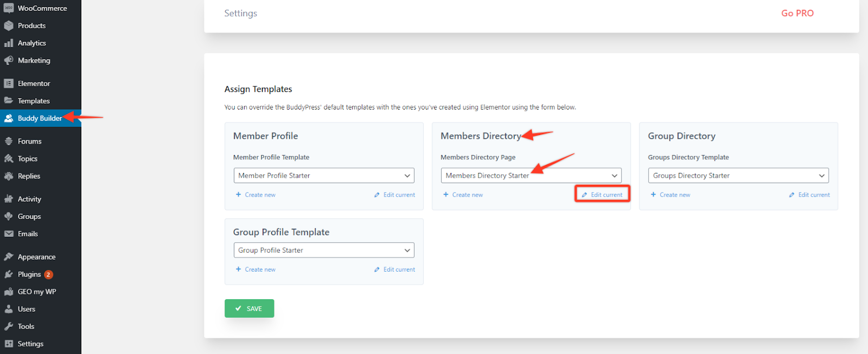
Task: Click the Forums icon in the sidebar
Action: (9, 141)
